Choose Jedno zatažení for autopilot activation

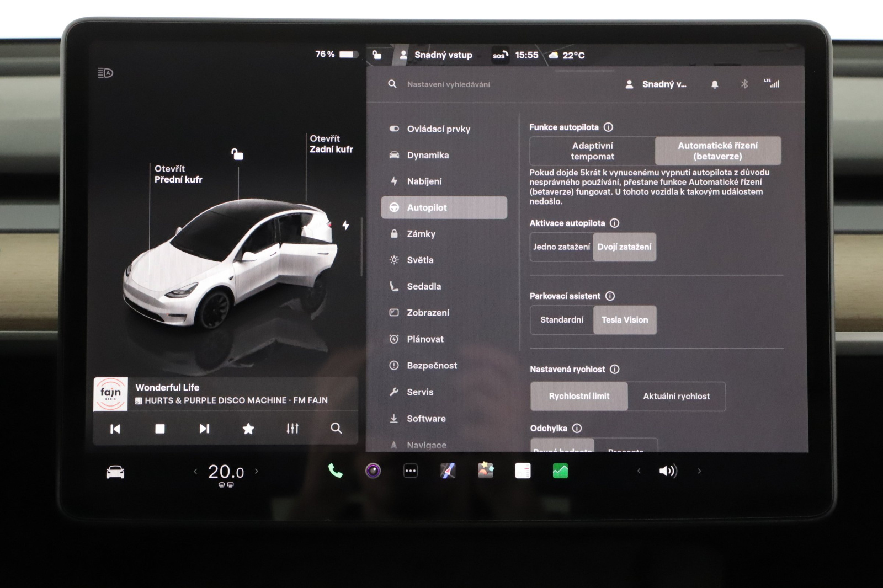561,247
